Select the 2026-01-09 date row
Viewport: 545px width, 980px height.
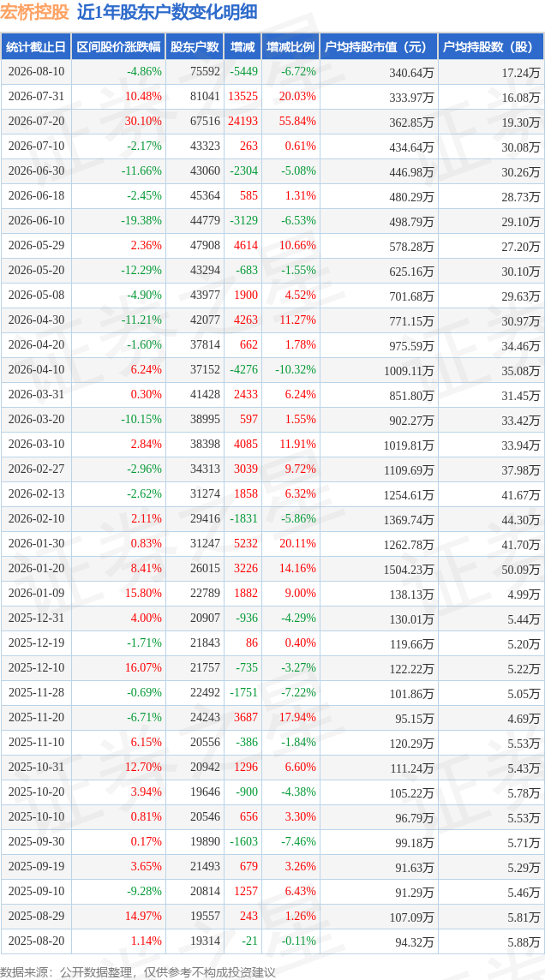click(272, 595)
